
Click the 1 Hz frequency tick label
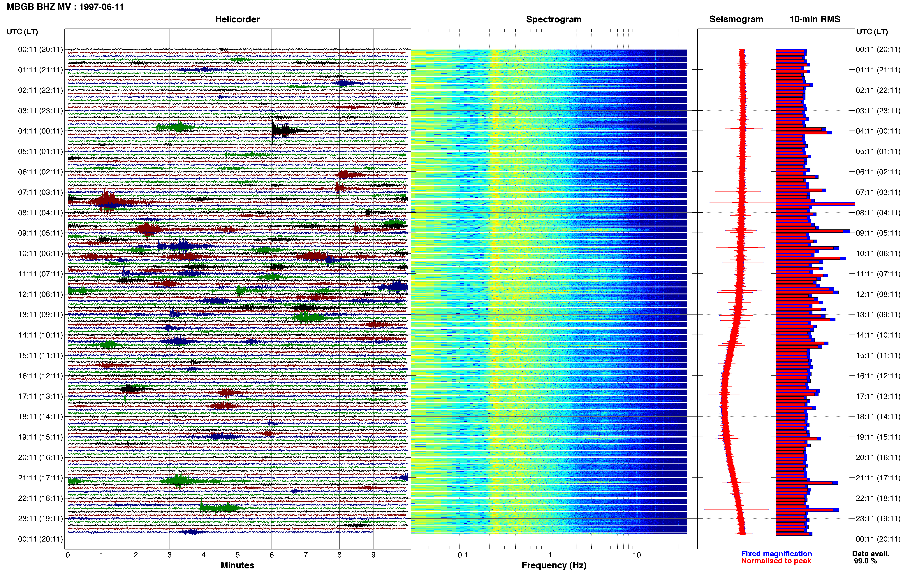coord(550,555)
